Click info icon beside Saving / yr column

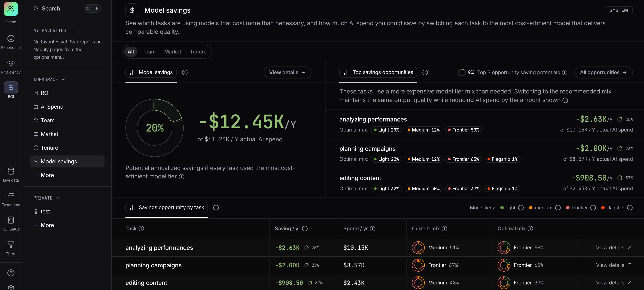[x=305, y=229]
